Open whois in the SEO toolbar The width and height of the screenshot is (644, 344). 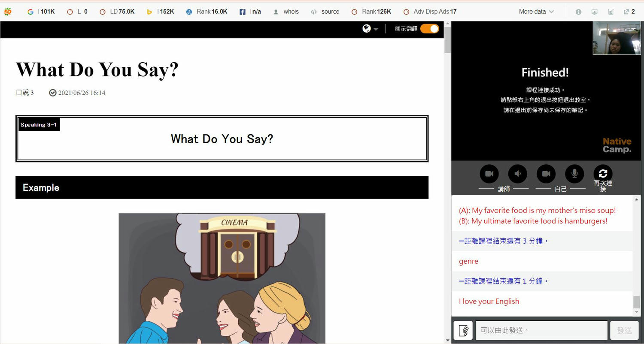[x=286, y=12]
